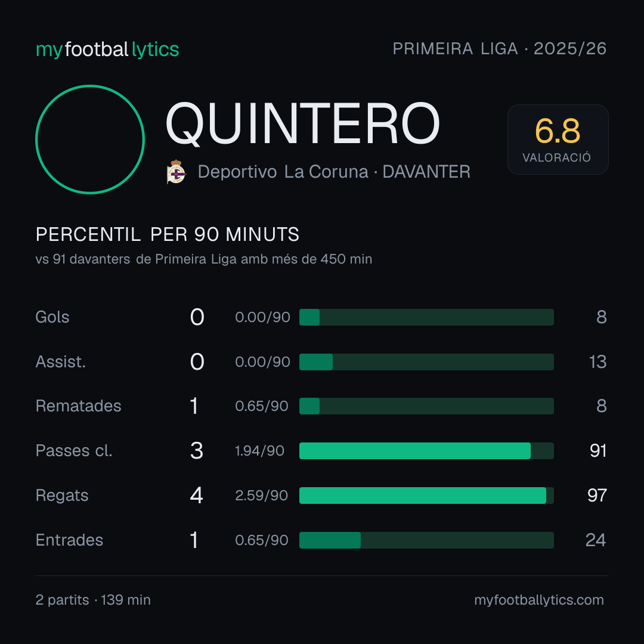The height and width of the screenshot is (644, 644).
Task: Click the 2.59/90 per-90 value
Action: point(261,496)
